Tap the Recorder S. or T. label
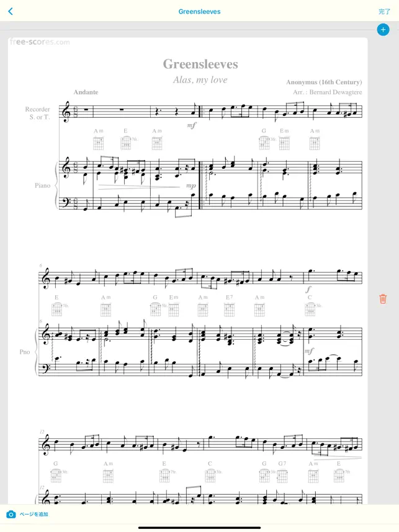This screenshot has width=399, height=532. (x=38, y=113)
